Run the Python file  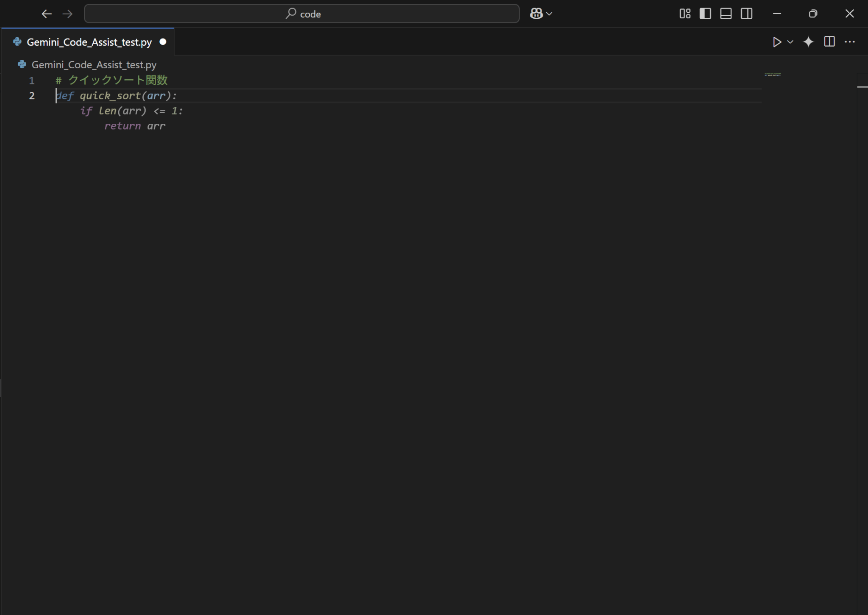777,42
